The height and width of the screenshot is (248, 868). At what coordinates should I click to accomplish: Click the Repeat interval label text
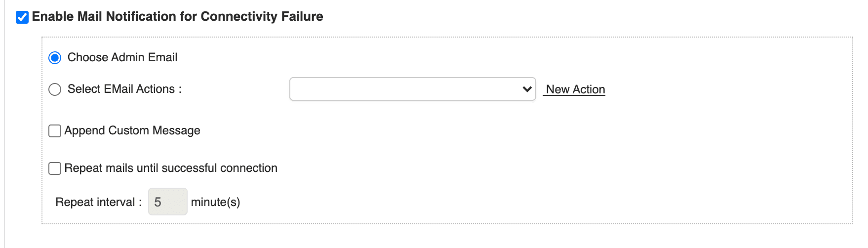[x=98, y=202]
